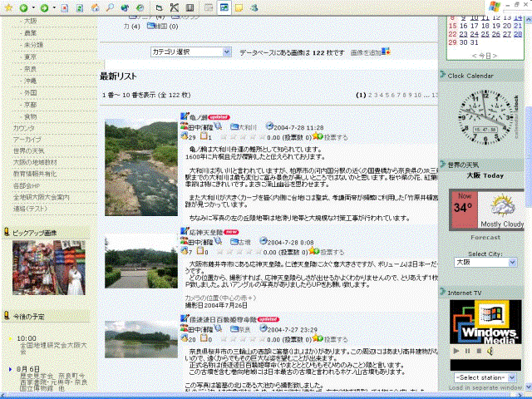Click the weather cloud icon above Mostly Cloudy
Viewport: 532px width, 399px height.
[x=502, y=206]
